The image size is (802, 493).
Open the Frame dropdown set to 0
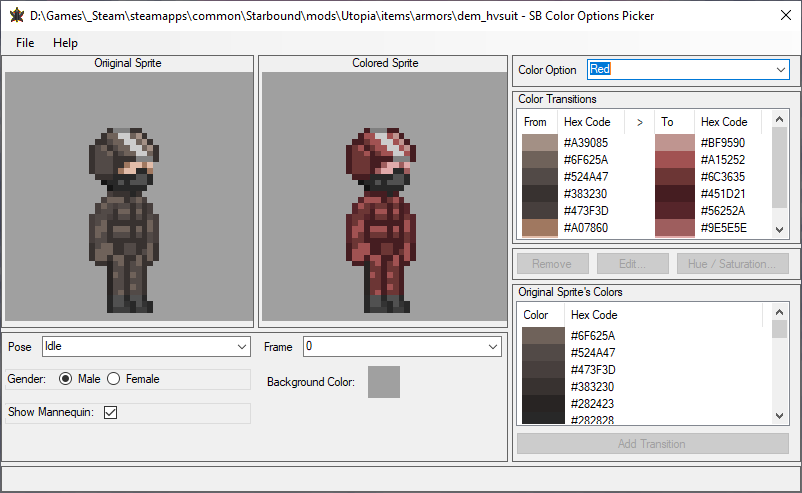point(402,346)
